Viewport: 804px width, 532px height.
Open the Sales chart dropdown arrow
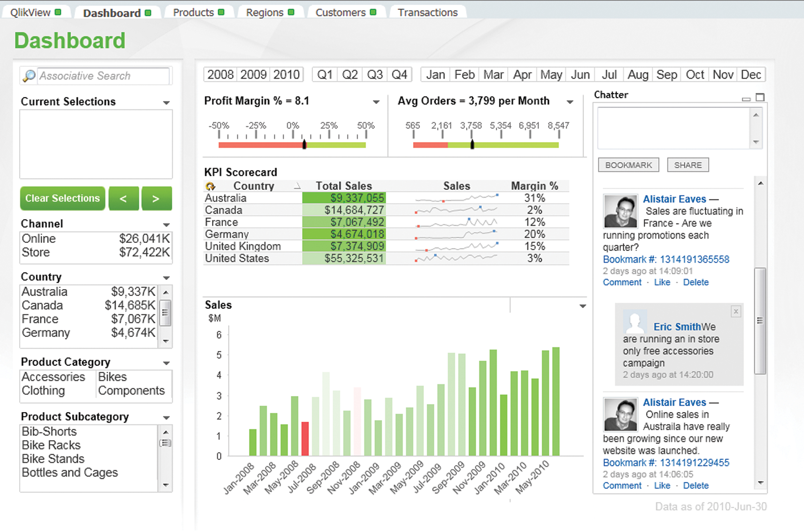(x=583, y=306)
